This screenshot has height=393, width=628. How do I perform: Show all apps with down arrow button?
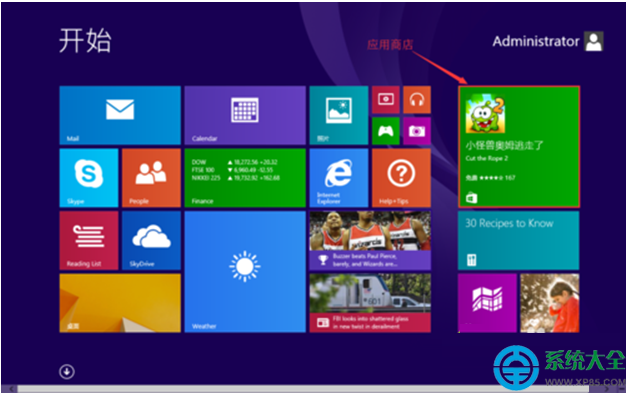tap(67, 371)
